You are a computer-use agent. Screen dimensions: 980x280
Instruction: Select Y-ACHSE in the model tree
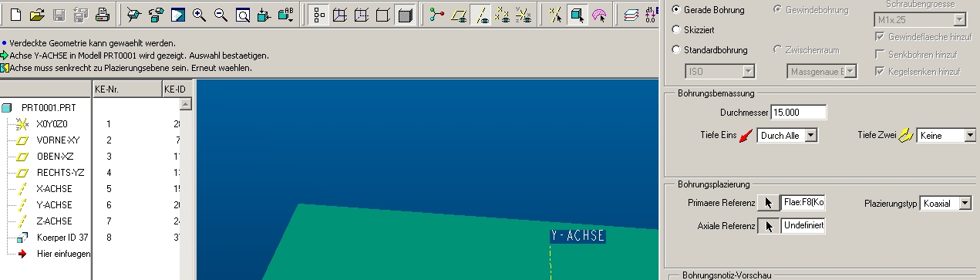click(54, 205)
